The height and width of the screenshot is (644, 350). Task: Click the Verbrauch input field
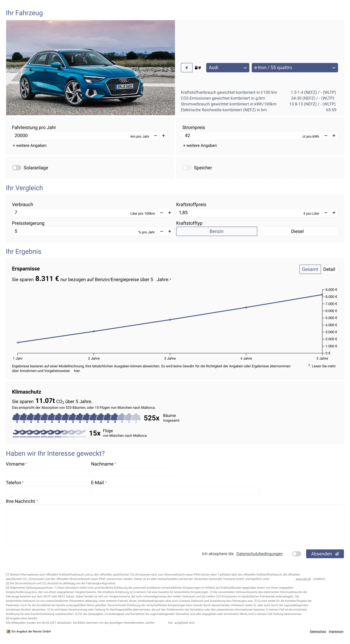pyautogui.click(x=85, y=213)
